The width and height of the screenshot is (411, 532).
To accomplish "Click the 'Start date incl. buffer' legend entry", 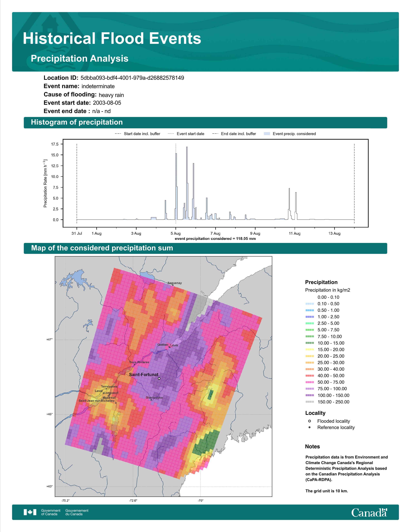I will pos(138,134).
